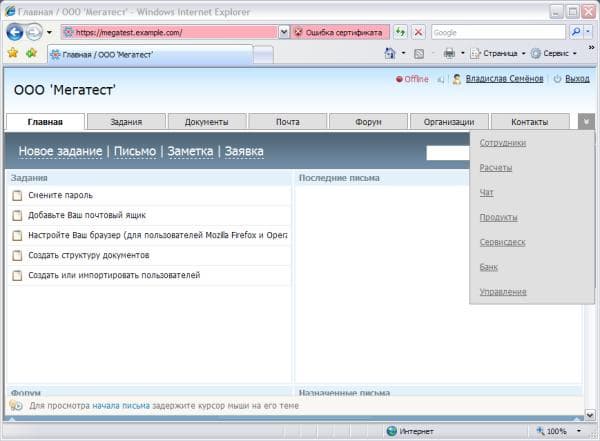Click the Письмо link
The height and width of the screenshot is (441, 600).
[x=135, y=151]
